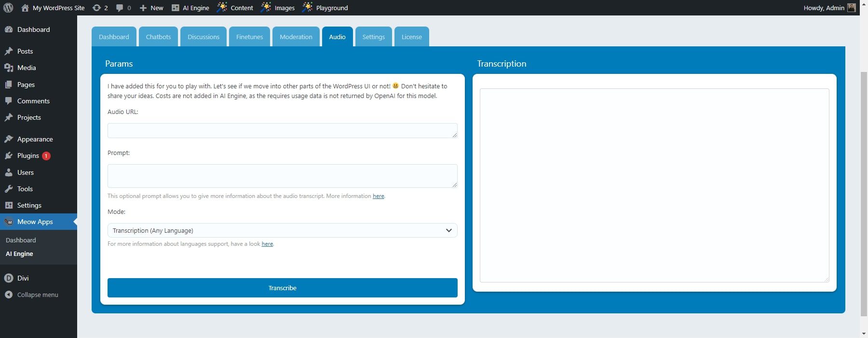
Task: Click the Admin avatar thumbnail
Action: click(852, 8)
